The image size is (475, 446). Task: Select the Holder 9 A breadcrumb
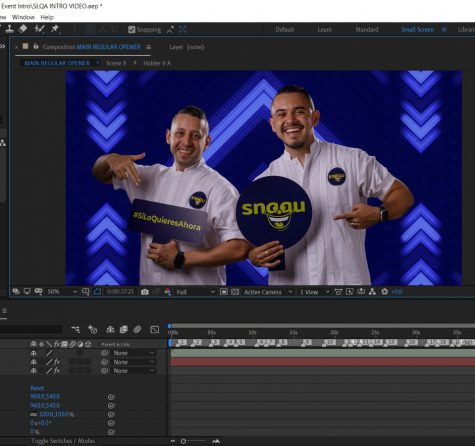click(157, 63)
